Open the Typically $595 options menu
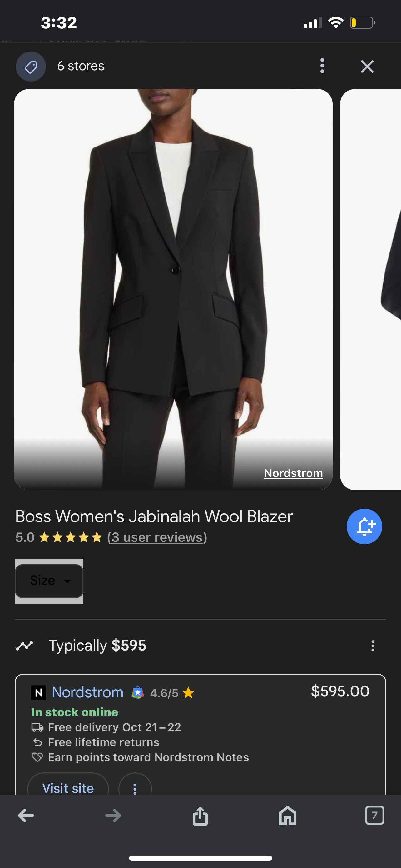 [372, 646]
